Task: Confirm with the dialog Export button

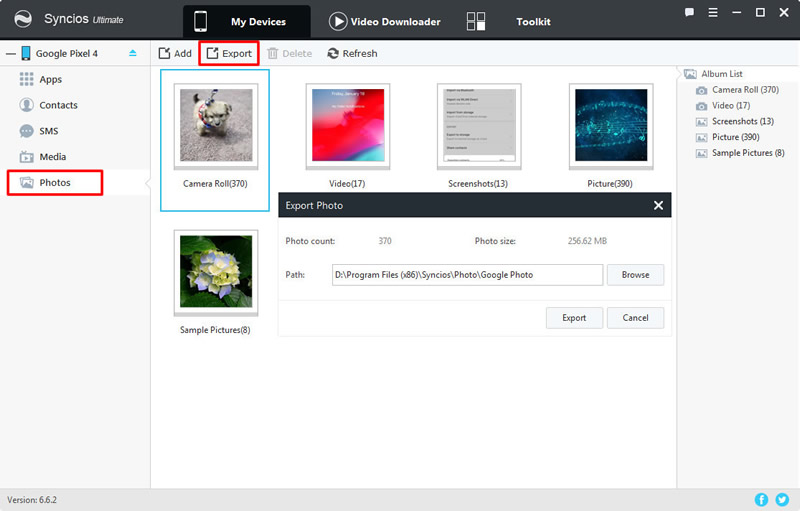Action: coord(574,318)
